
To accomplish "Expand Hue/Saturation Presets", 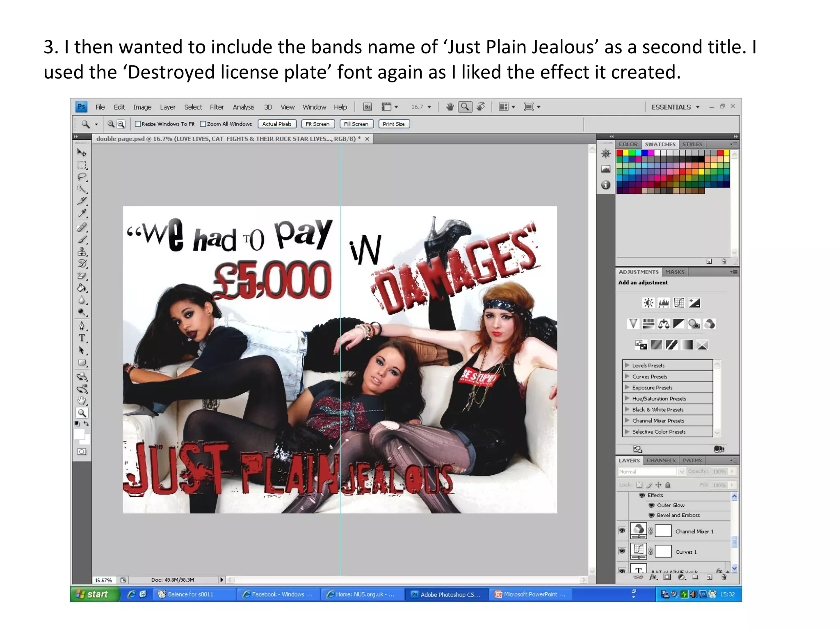I will coord(627,398).
